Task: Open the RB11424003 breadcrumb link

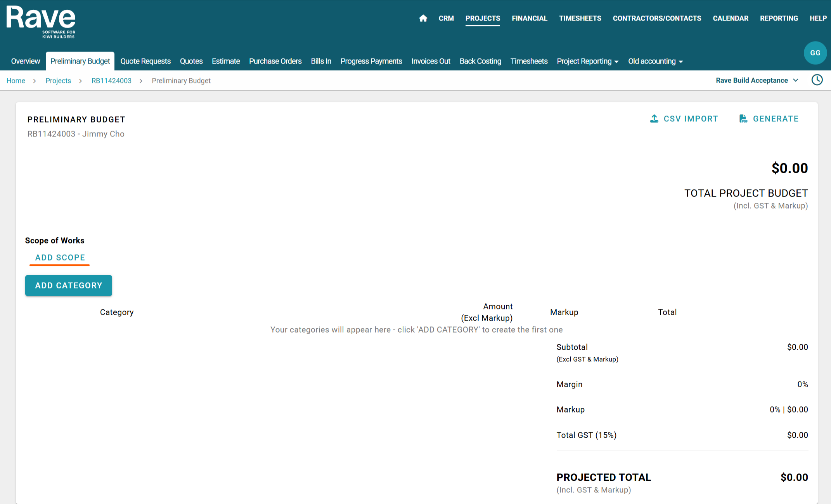Action: (x=111, y=81)
